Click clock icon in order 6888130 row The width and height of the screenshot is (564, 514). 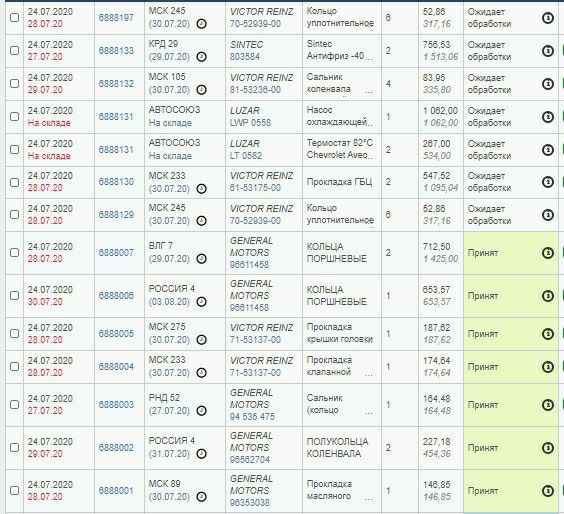tap(201, 188)
